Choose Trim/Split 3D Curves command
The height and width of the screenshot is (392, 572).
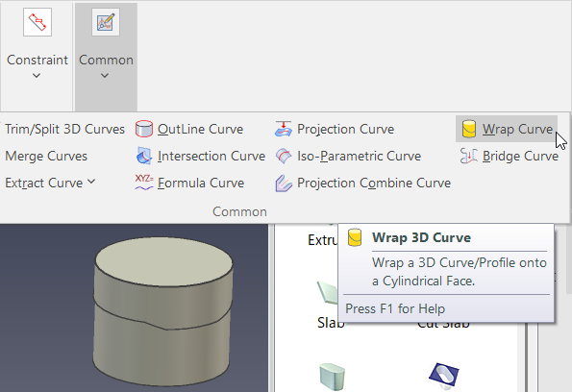click(x=65, y=129)
